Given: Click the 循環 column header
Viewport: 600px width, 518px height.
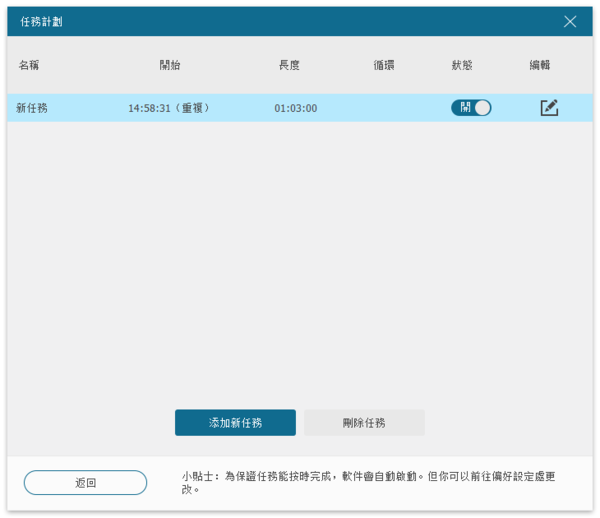Looking at the screenshot, I should [384, 65].
